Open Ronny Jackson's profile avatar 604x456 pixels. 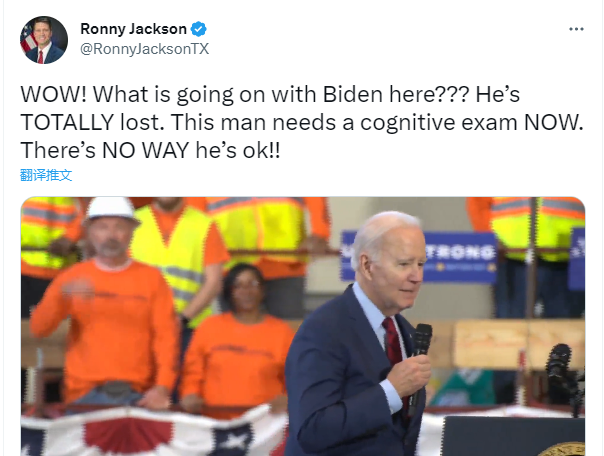pyautogui.click(x=44, y=40)
